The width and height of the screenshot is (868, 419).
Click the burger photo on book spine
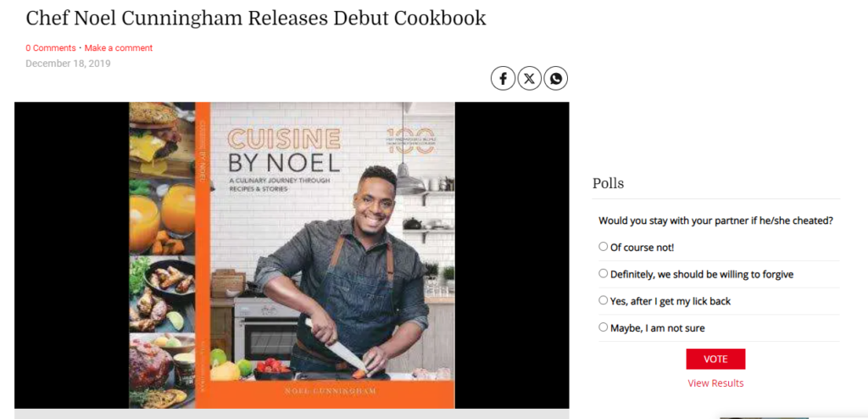(162, 135)
